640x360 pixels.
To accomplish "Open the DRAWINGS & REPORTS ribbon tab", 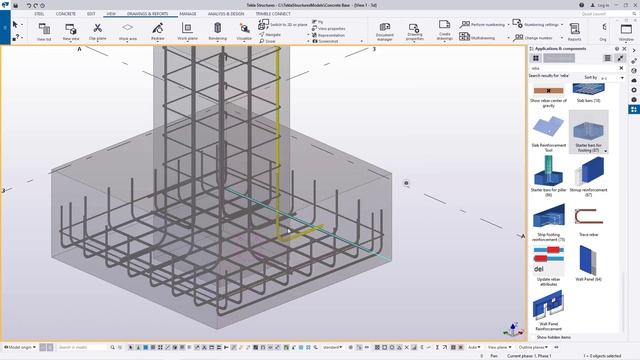I will [x=147, y=14].
